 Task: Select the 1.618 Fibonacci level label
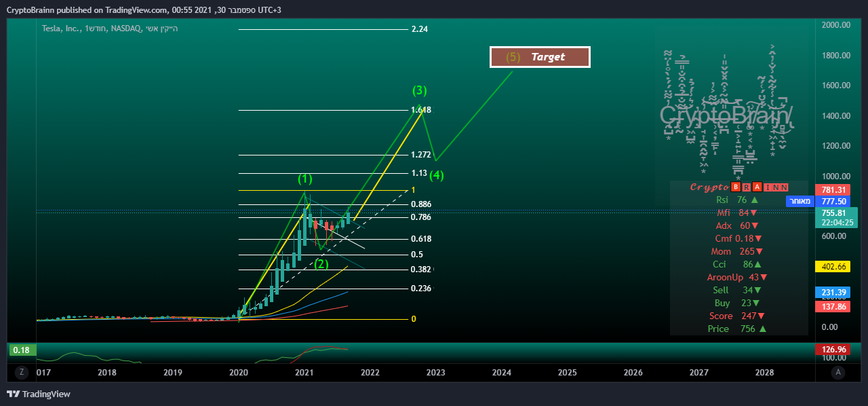click(421, 110)
